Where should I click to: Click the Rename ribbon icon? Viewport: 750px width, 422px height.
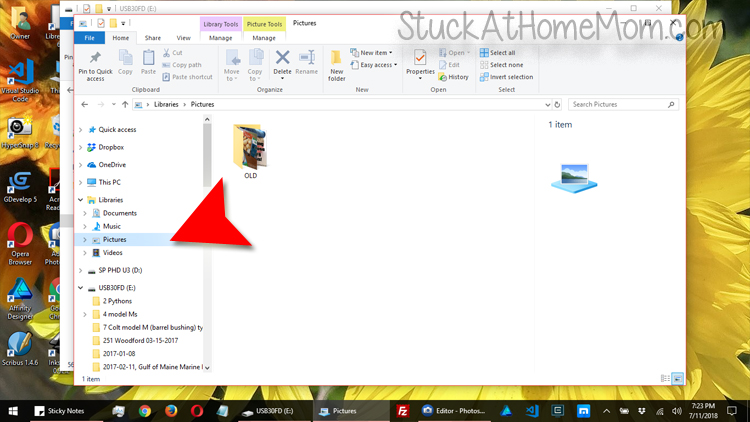[307, 57]
